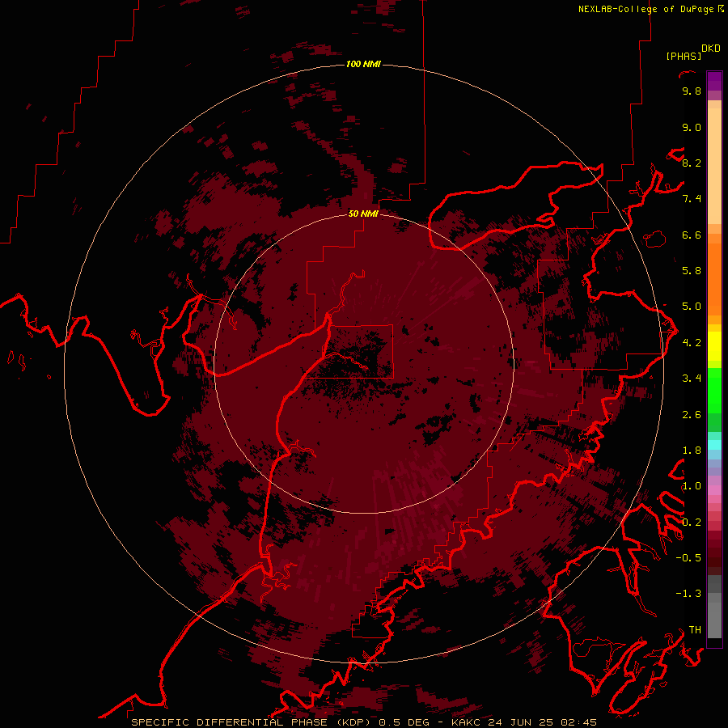Pick the orange segment of the color bar

pos(714,278)
